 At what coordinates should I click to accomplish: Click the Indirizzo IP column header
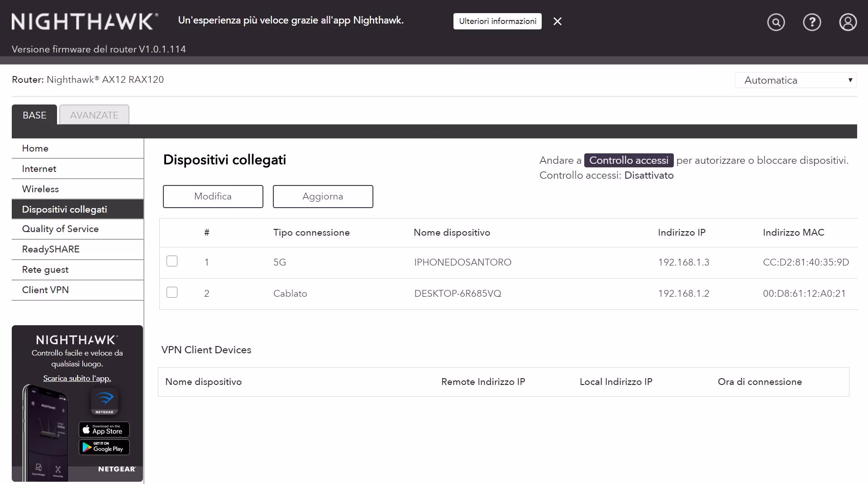682,233
